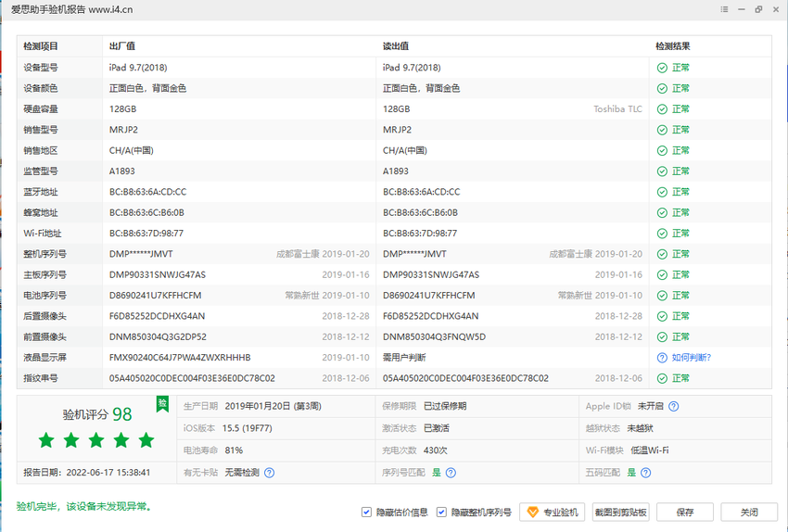Image resolution: width=788 pixels, height=532 pixels.
Task: Click the 专业验机 diamond icon
Action: click(x=533, y=512)
